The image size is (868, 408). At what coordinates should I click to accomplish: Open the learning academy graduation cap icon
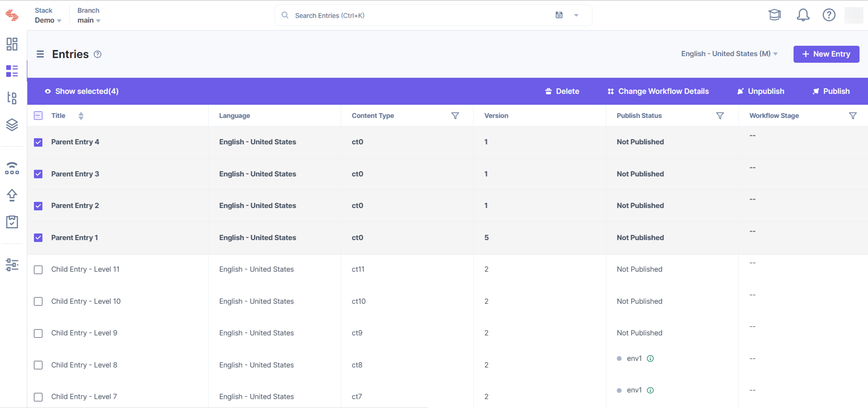[774, 15]
